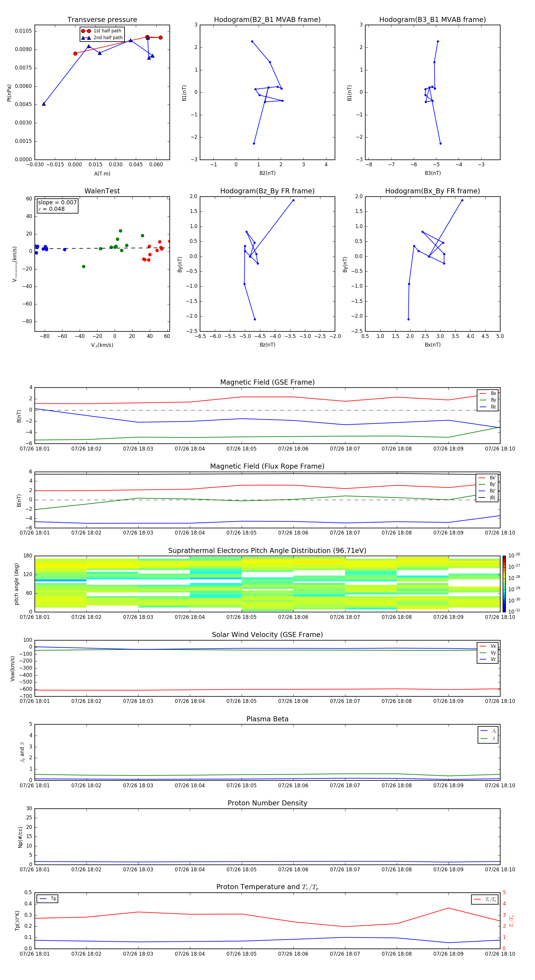Screen dimensions: 535x980
Task: Click 'Suprathermal Electrons Pitch Angle Distribution' title
Action: click(267, 551)
